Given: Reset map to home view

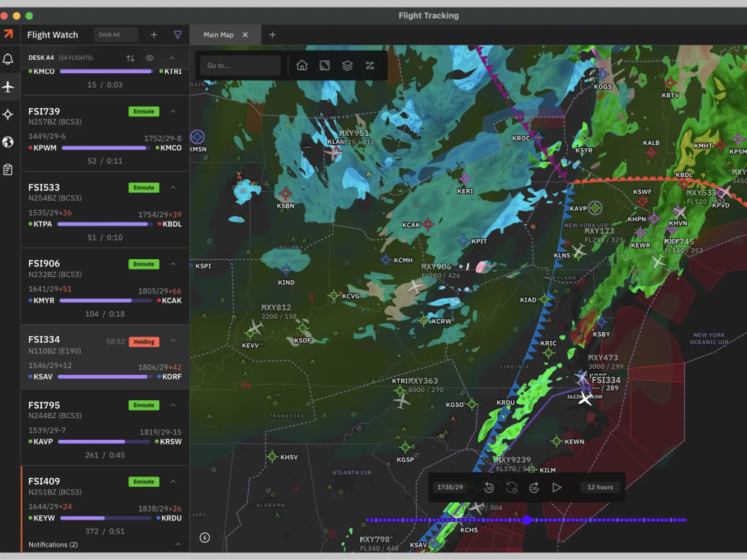Looking at the screenshot, I should 302,66.
